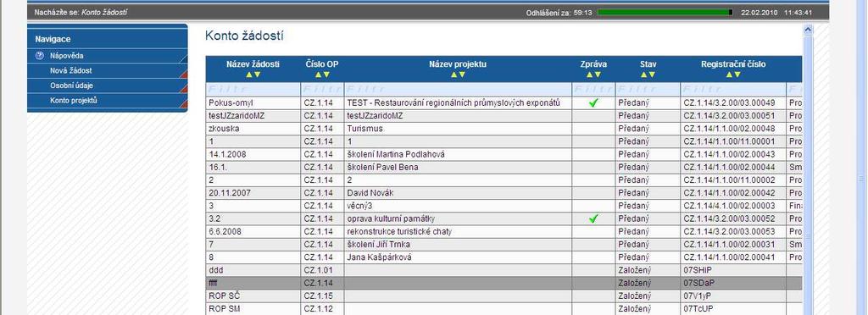Viewport: 868px width, 315px height.
Task: Sort Zpráva column ascending arrow
Action: [590, 75]
